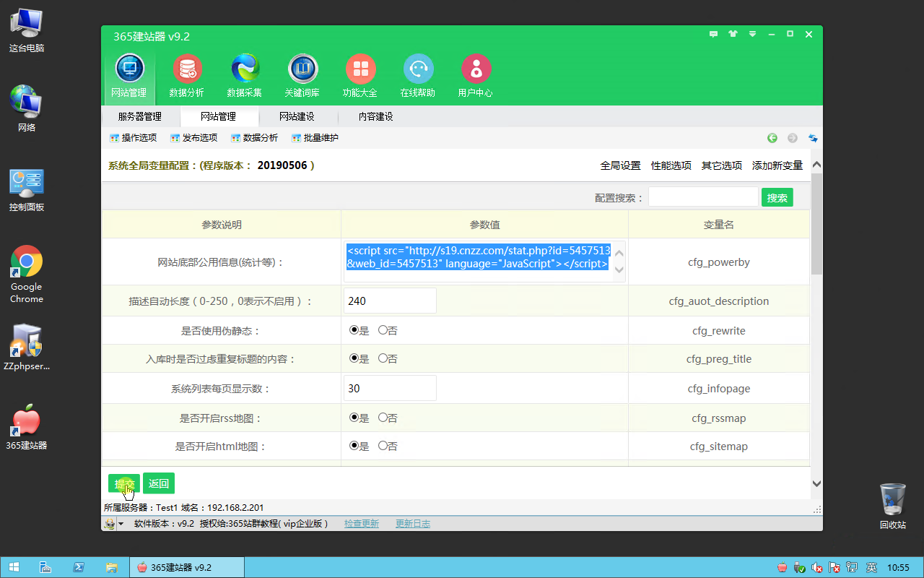Open the 功能大全 main toolbar icon
The width and height of the screenshot is (924, 578).
click(x=360, y=76)
